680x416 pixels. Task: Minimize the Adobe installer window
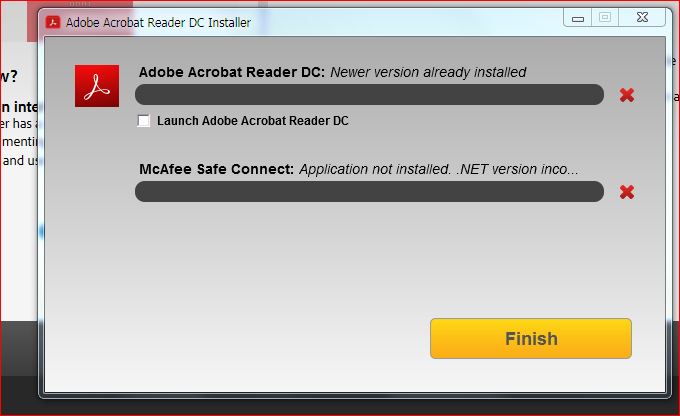click(x=578, y=18)
